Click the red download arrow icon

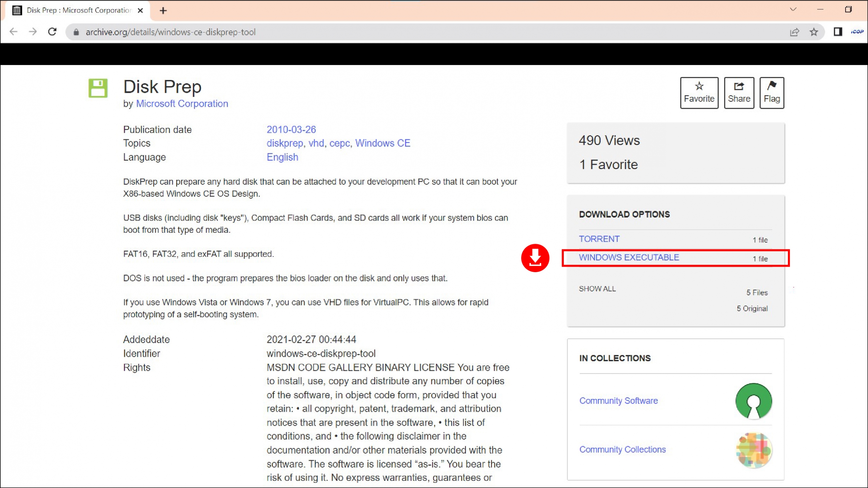point(535,258)
